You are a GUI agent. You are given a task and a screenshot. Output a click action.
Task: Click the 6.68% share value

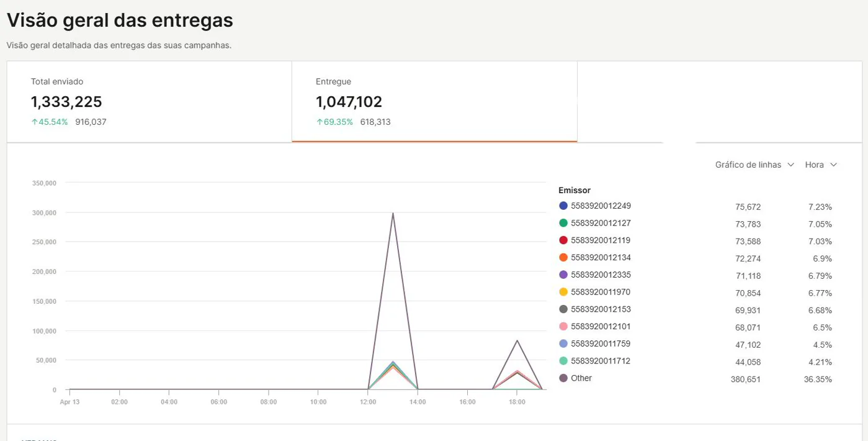pos(820,311)
